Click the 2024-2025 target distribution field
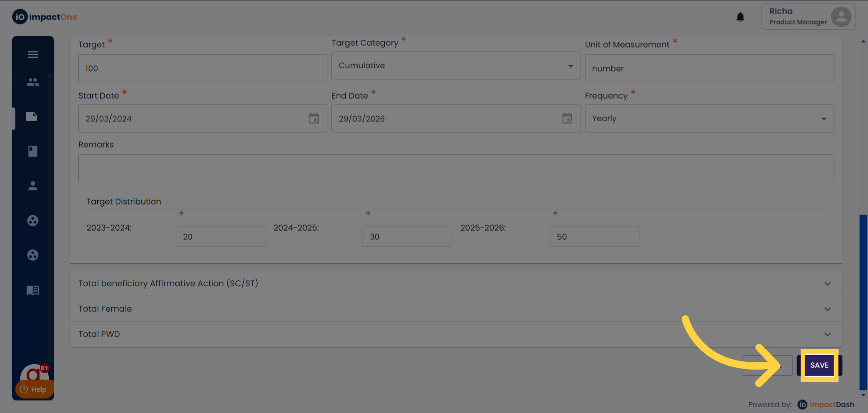The width and height of the screenshot is (868, 413). pyautogui.click(x=407, y=237)
